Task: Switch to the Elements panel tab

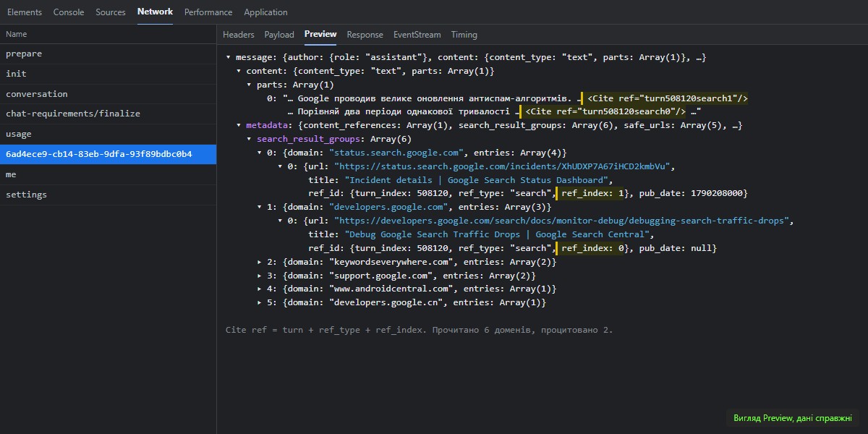Action: [25, 12]
